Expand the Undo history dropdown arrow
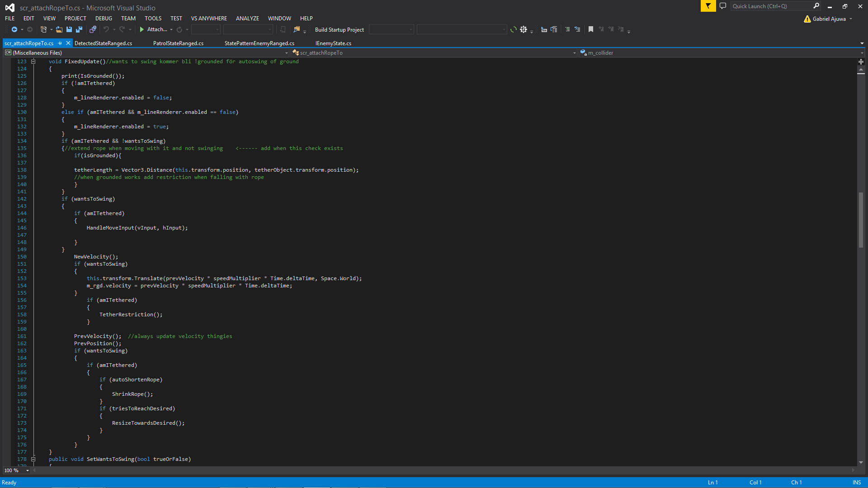Image resolution: width=868 pixels, height=488 pixels. coord(114,29)
